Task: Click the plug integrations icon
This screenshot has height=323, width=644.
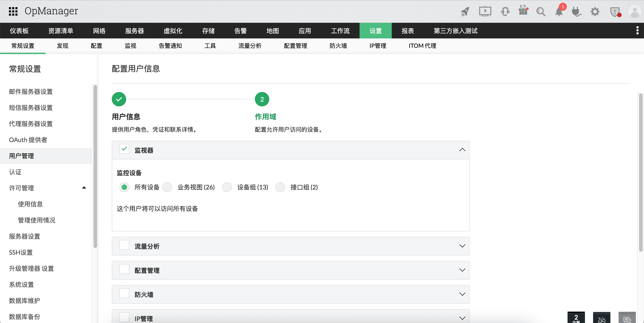Action: pyautogui.click(x=576, y=11)
